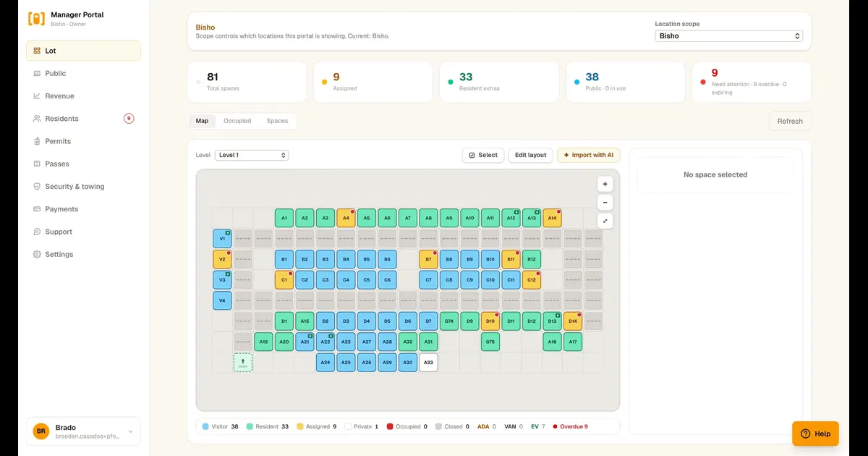Image resolution: width=868 pixels, height=456 pixels.
Task: Click the Public 38 stat card
Action: coord(625,82)
